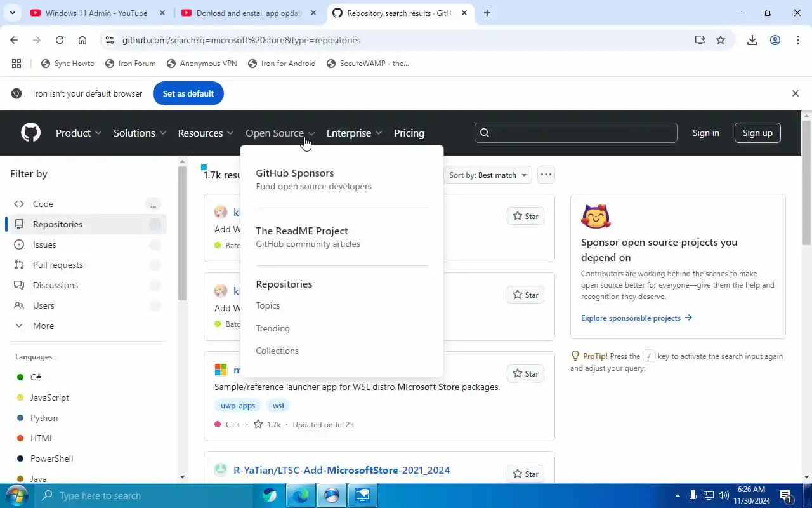Click the network icon in system tray
Viewport: 812px width, 508px height.
point(709,495)
